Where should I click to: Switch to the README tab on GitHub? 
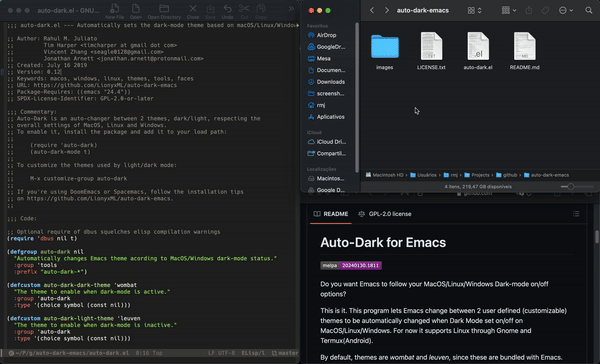331,214
